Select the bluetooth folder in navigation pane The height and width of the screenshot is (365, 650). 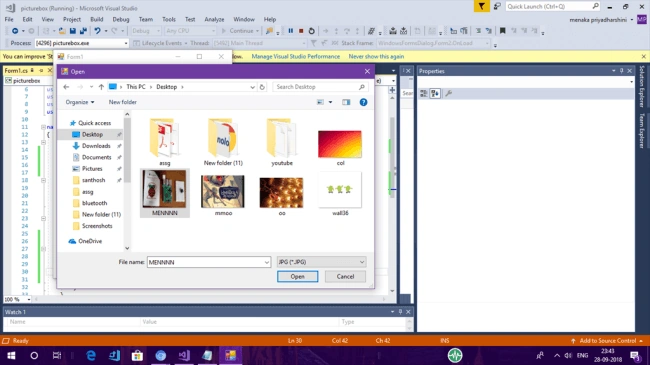point(94,203)
